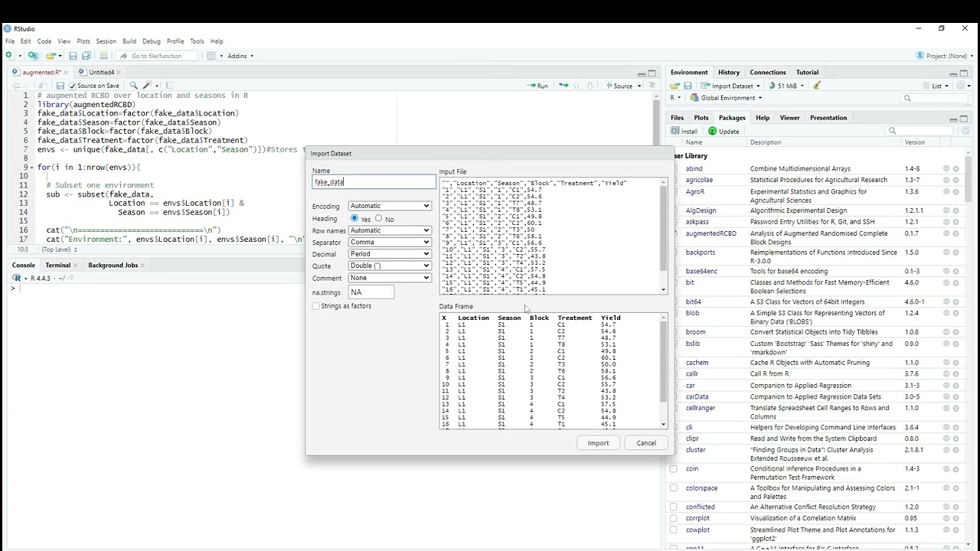Open the Code Tools magic wand

(x=147, y=86)
